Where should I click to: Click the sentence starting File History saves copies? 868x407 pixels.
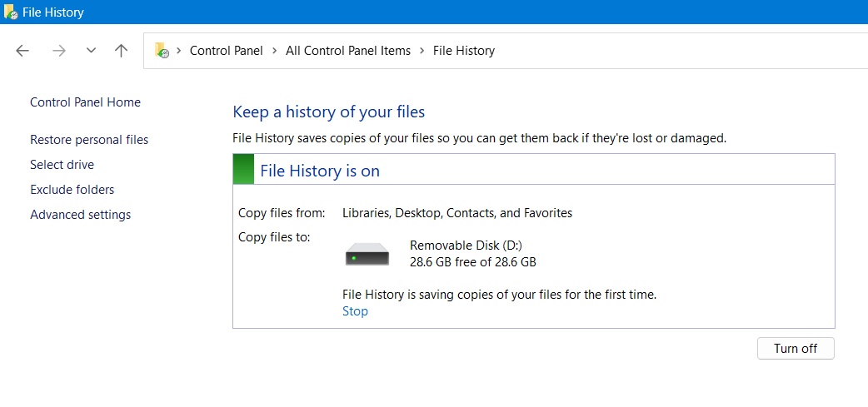pyautogui.click(x=479, y=138)
